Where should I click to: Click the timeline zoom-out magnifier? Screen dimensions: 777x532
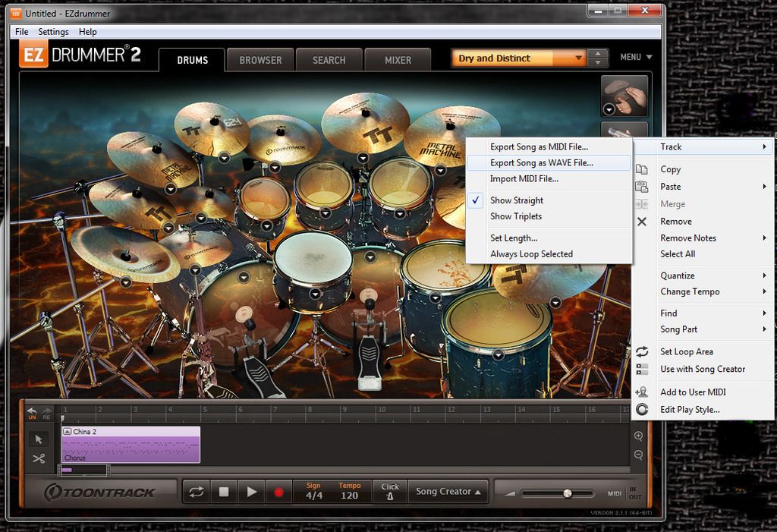(638, 455)
